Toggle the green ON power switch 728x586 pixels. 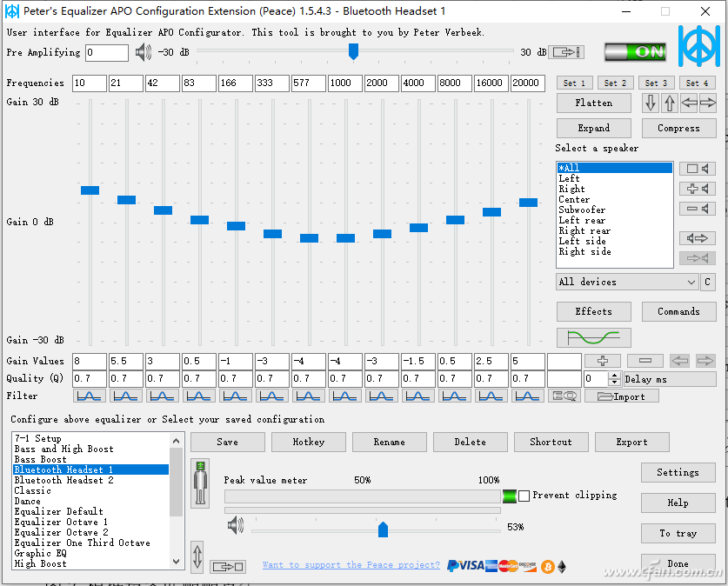pyautogui.click(x=636, y=52)
